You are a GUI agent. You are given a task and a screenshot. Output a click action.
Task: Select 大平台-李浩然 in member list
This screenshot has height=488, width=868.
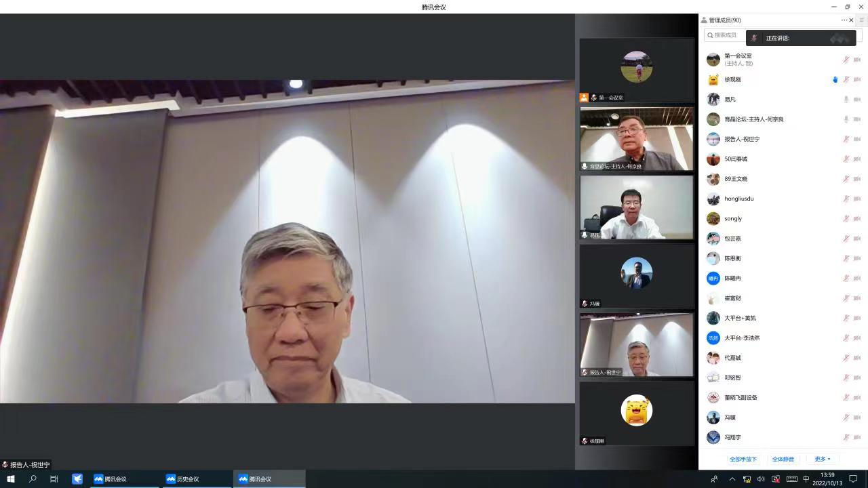pyautogui.click(x=742, y=338)
